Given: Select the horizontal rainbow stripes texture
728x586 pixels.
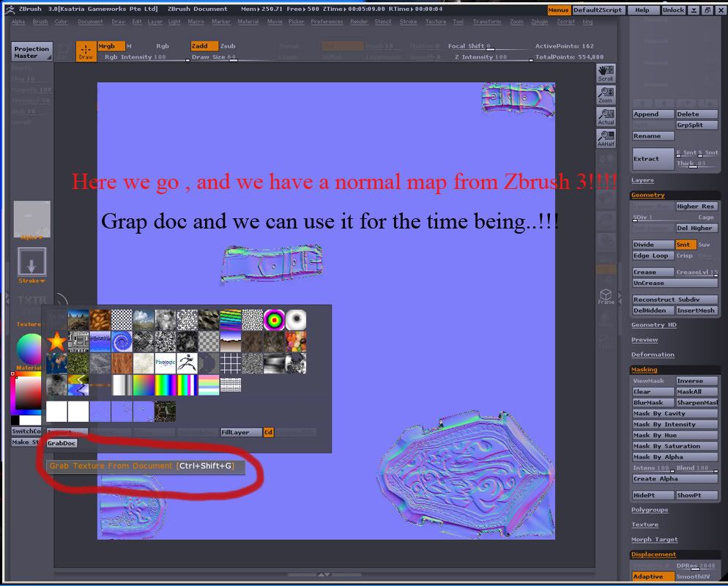Looking at the screenshot, I should coord(230,320).
